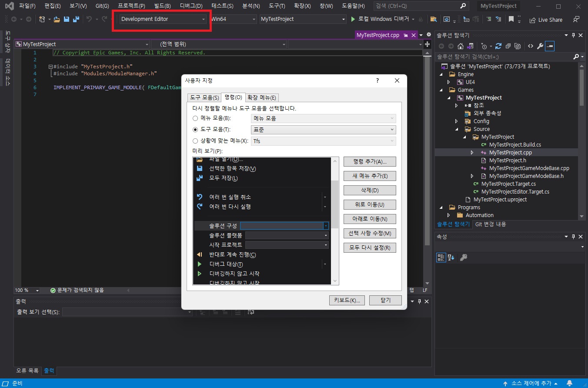Expand the Engine folder in Solution Explorer
Viewport: 588px width, 388px height.
442,74
